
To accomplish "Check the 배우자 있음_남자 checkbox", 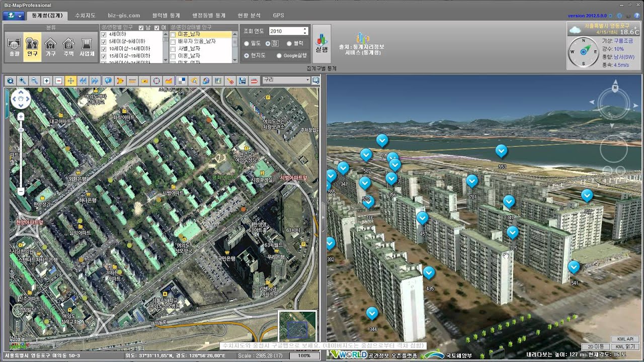I will [173, 41].
